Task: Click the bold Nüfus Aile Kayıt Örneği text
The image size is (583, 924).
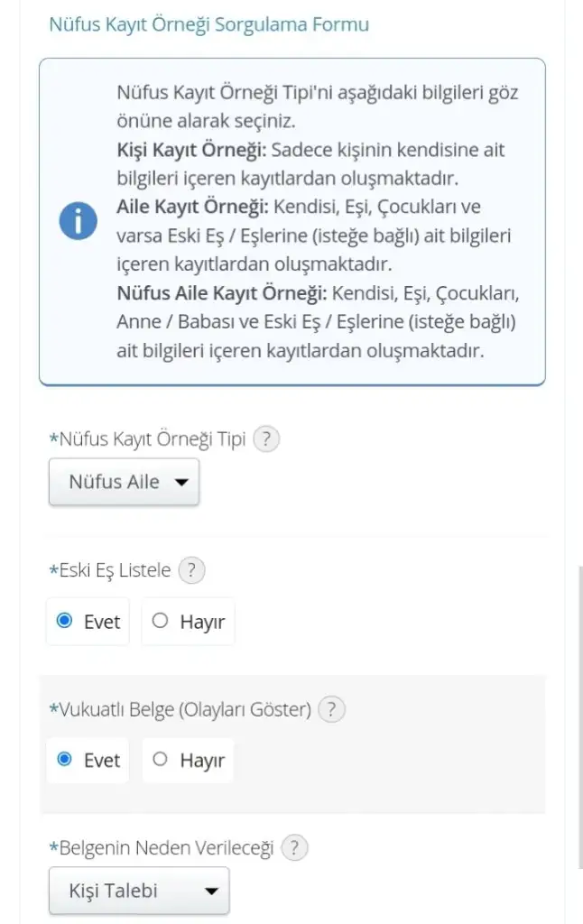Action: [x=222, y=294]
